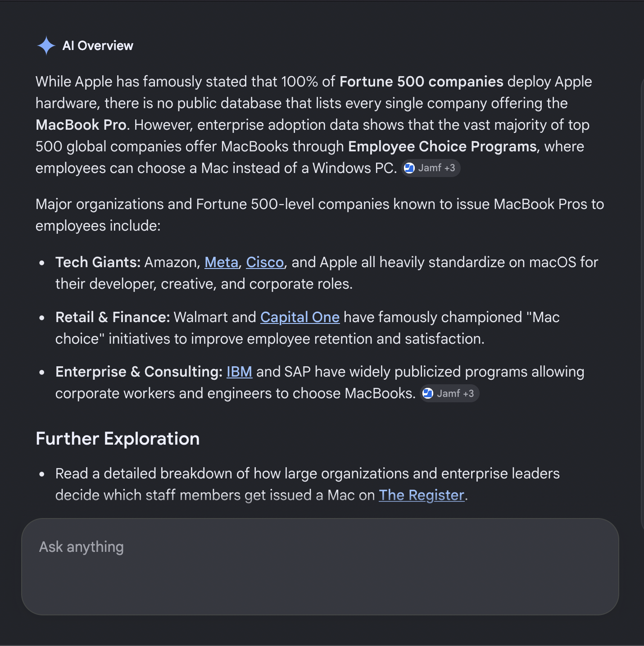Follow the Capital One link
Viewport: 644px width, 646px height.
(300, 317)
